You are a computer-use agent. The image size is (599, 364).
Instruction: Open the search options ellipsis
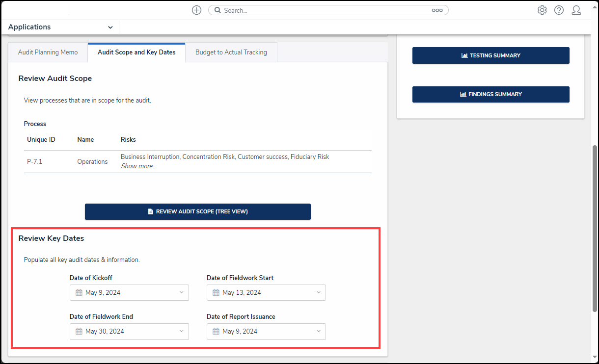pos(437,10)
